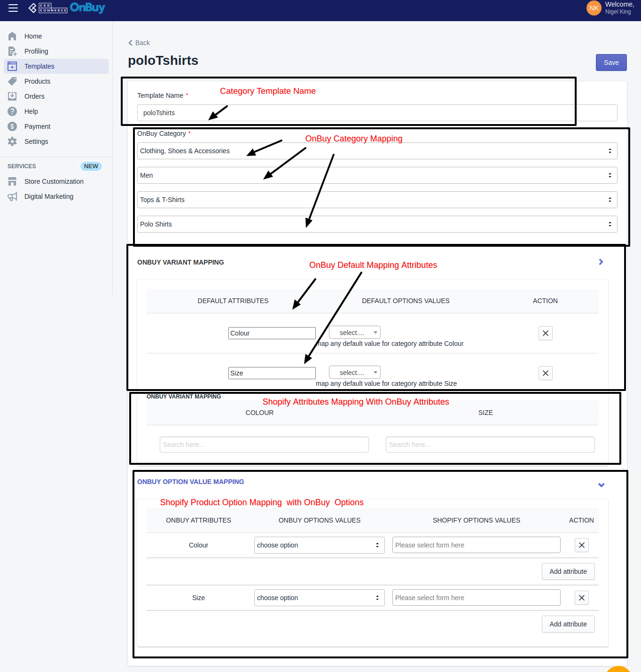Delete the Size option value mapping row
641x672 pixels.
point(582,598)
